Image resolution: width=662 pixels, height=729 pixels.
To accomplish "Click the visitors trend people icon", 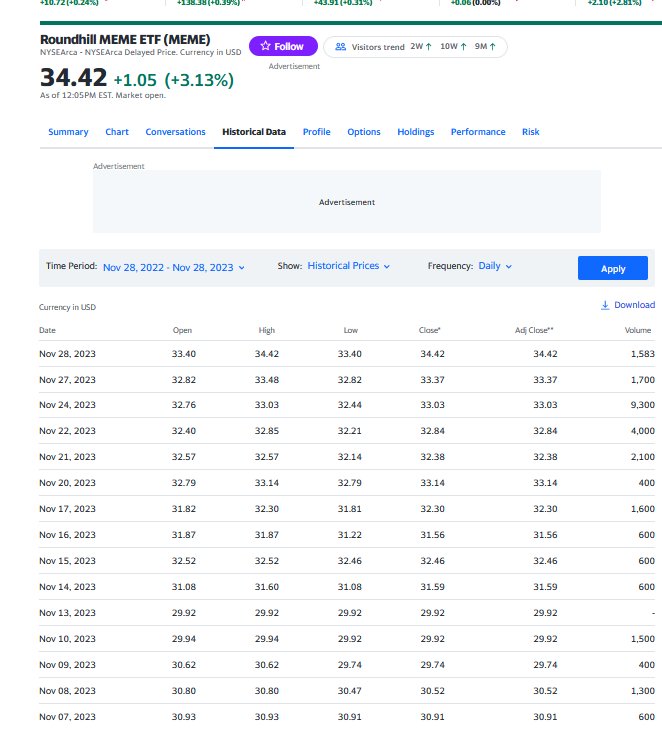I will point(341,47).
